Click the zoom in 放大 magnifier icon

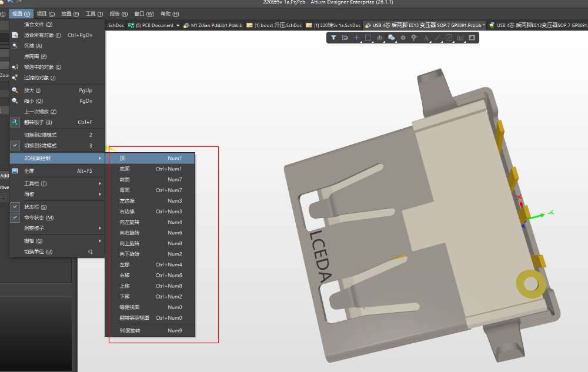(15, 91)
